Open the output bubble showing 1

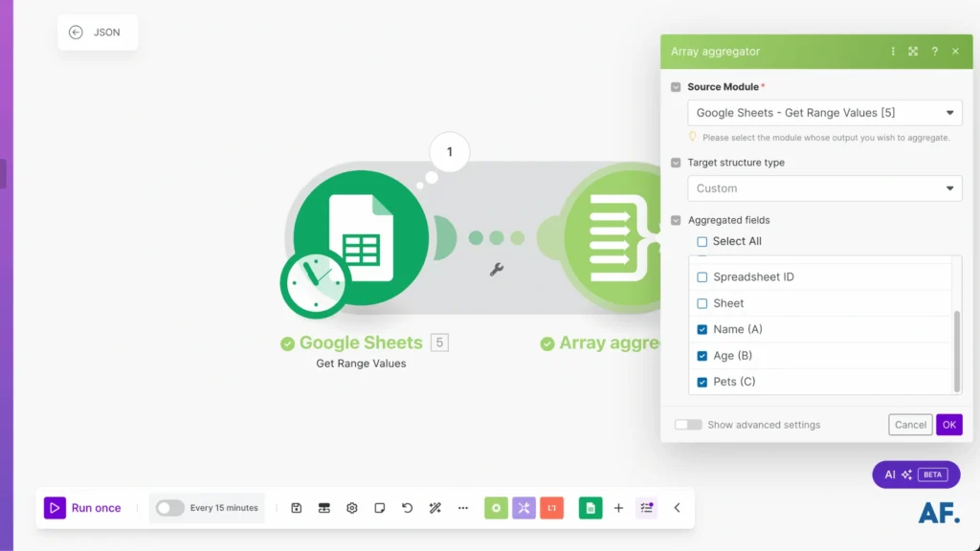point(450,152)
